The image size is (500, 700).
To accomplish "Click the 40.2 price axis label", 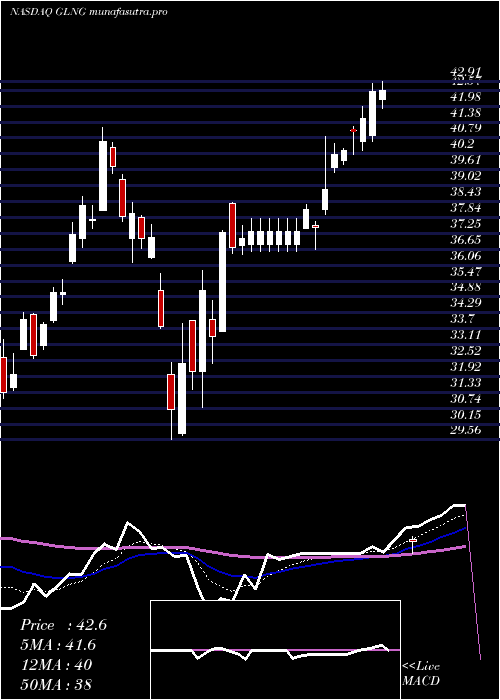I will coord(462,145).
